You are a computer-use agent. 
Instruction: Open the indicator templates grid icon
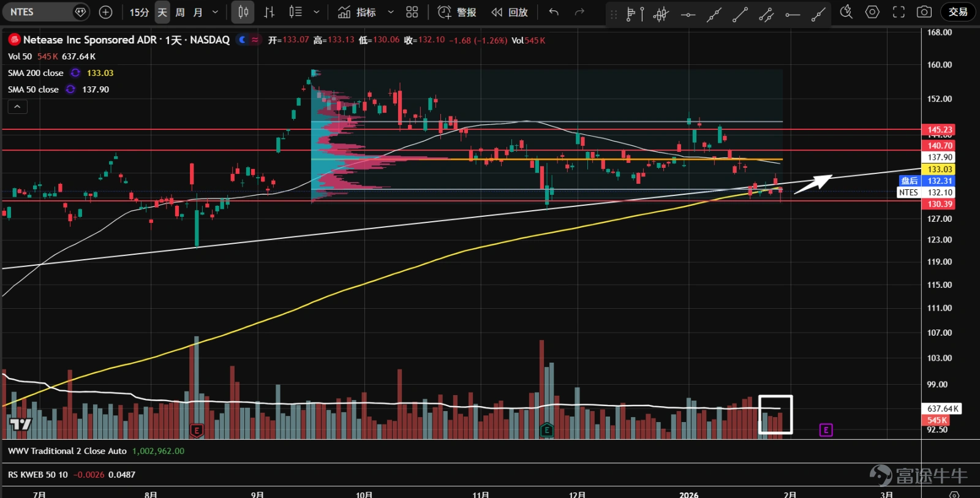(412, 12)
